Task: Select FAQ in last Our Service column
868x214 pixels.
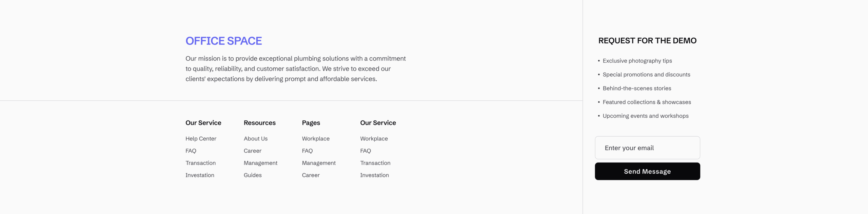Action: coord(366,151)
